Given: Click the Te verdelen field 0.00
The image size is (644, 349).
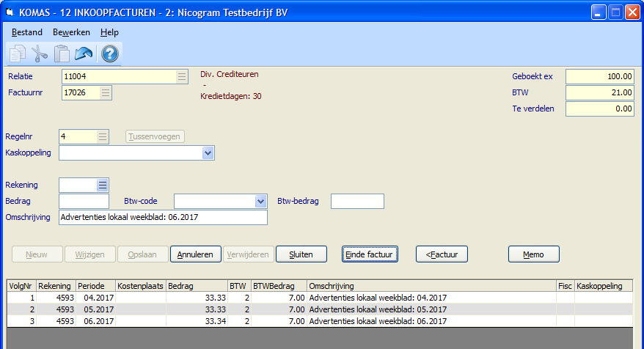Looking at the screenshot, I should [x=600, y=109].
